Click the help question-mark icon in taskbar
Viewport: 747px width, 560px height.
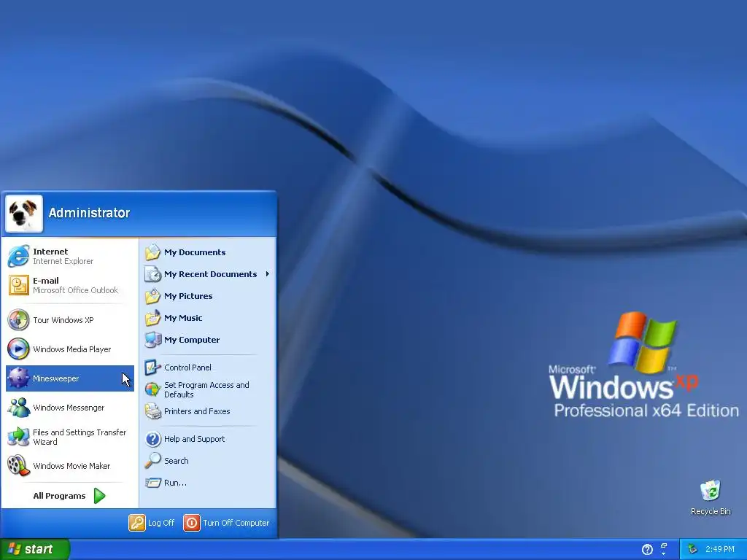click(x=647, y=550)
